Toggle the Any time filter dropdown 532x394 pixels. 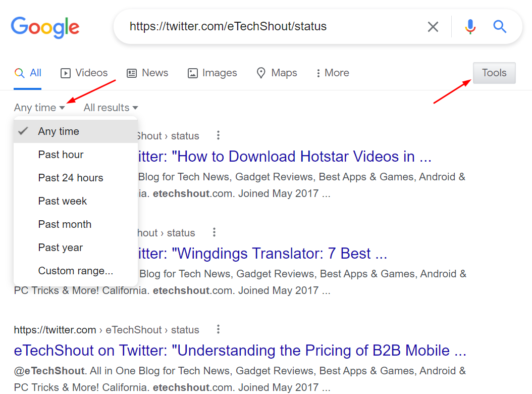point(39,108)
